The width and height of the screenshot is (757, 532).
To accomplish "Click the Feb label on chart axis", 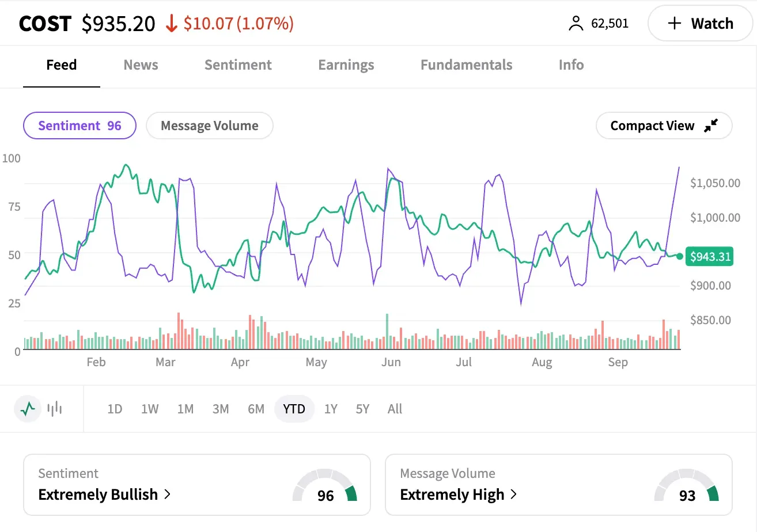I will 96,362.
